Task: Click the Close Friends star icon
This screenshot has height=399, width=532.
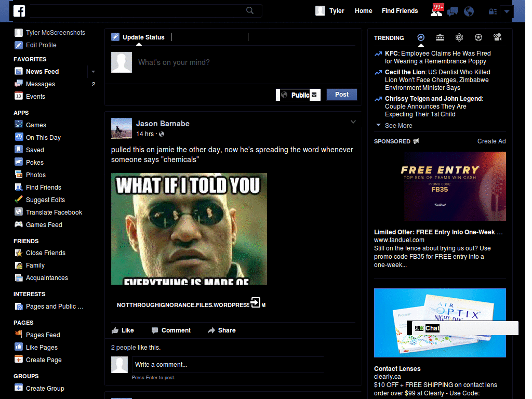Action: click(x=19, y=253)
